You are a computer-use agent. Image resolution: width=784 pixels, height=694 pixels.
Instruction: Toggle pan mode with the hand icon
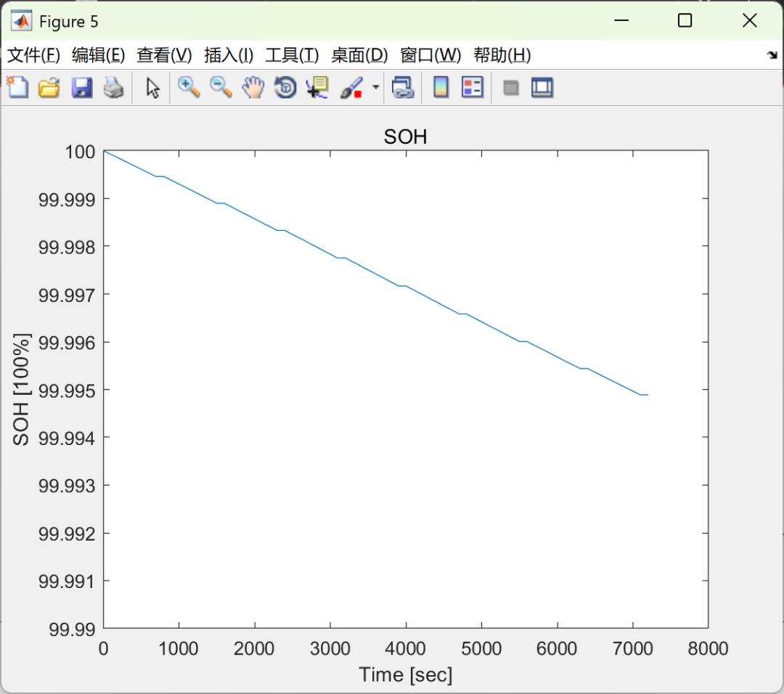tap(252, 87)
